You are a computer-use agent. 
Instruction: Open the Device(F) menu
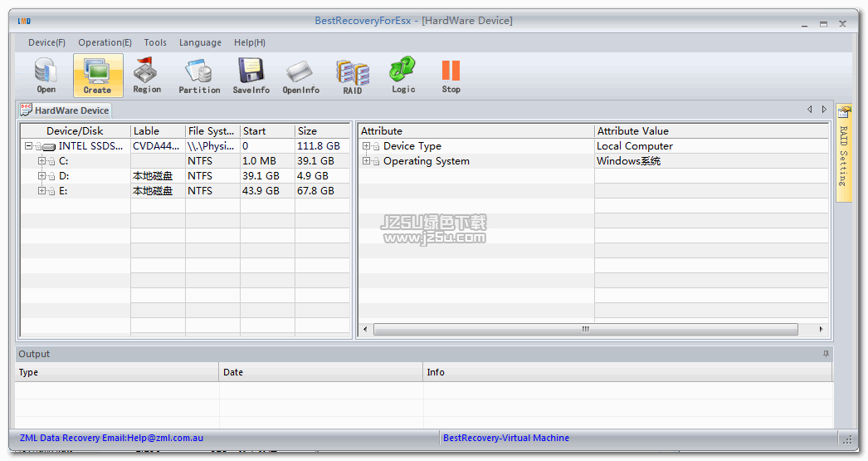[x=46, y=42]
